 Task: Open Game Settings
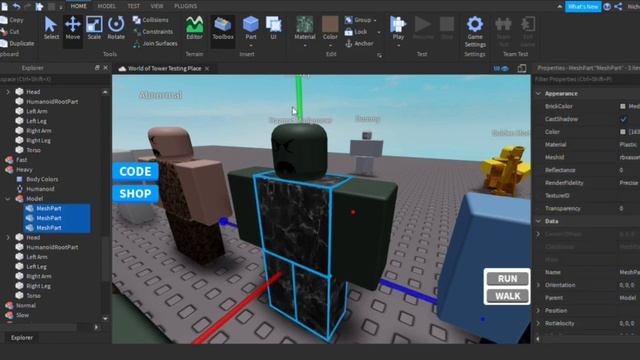pos(475,32)
